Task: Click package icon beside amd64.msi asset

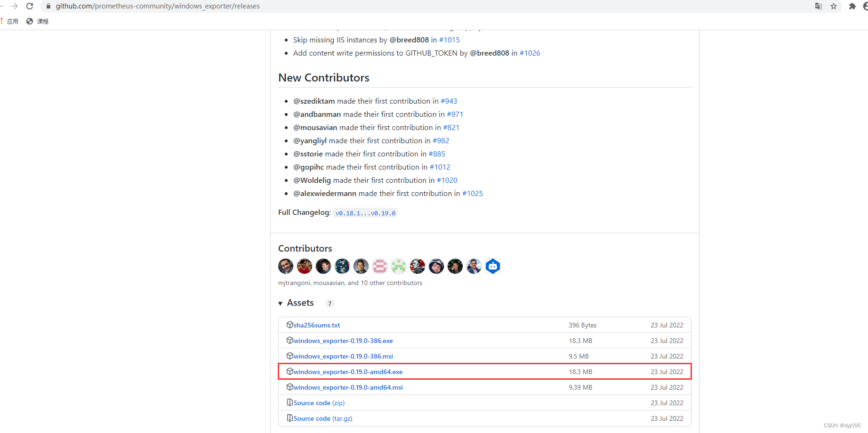Action: pos(290,387)
